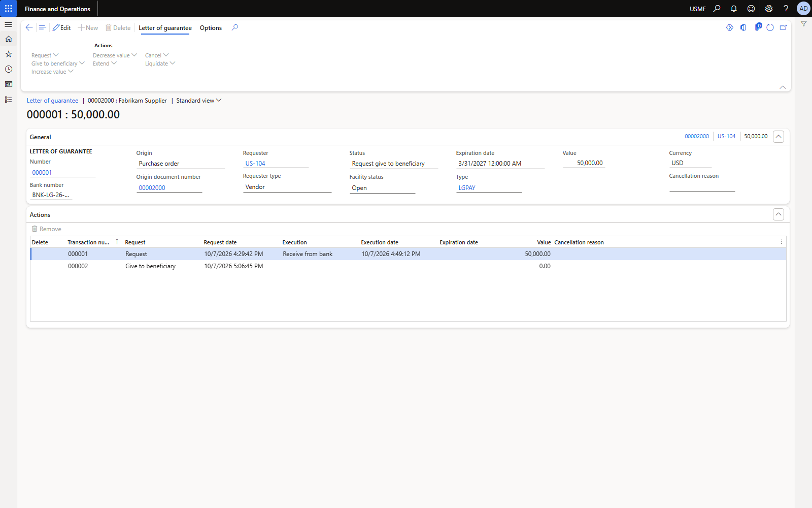The width and height of the screenshot is (812, 508).
Task: Go to the Home icon in sidebar
Action: click(9, 39)
